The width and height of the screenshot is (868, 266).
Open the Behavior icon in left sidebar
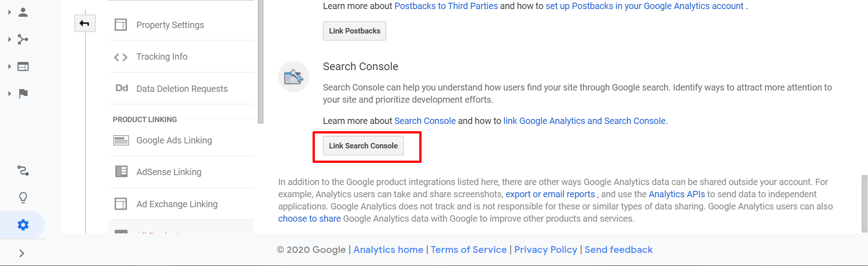(x=23, y=66)
